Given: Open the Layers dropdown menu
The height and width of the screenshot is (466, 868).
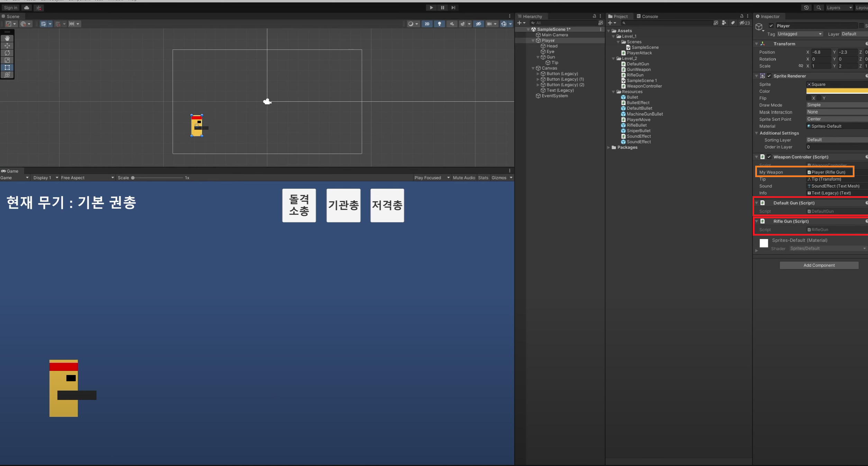Looking at the screenshot, I should click(839, 8).
